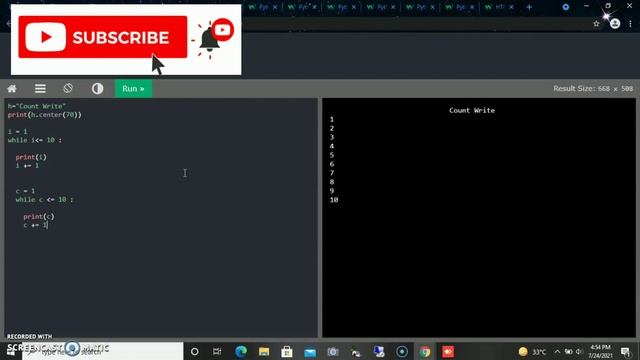Viewport: 640px width, 360px height.
Task: Click the notification bell beside Subscribe
Action: 209,39
